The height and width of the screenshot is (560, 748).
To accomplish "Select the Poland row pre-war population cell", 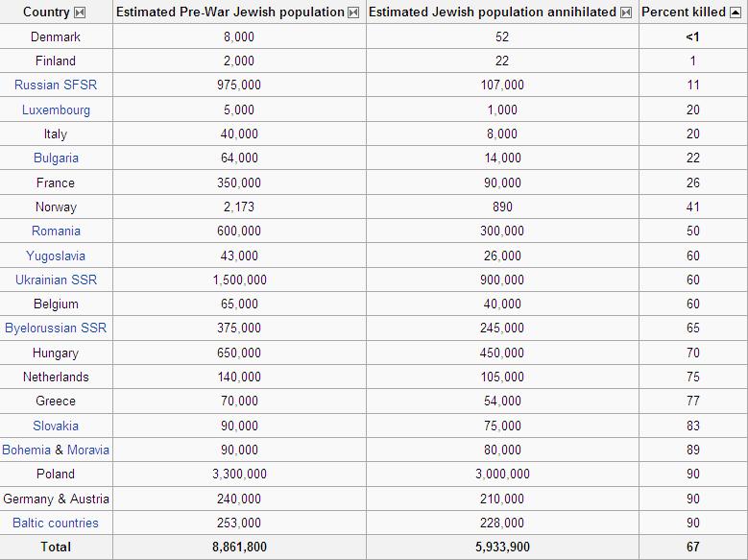I will 239,475.
